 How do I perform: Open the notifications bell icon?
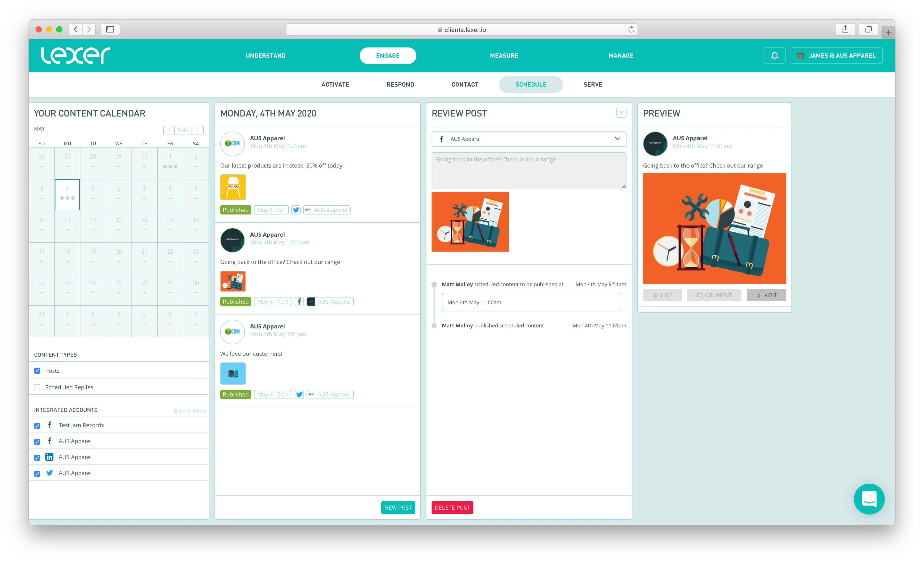774,55
